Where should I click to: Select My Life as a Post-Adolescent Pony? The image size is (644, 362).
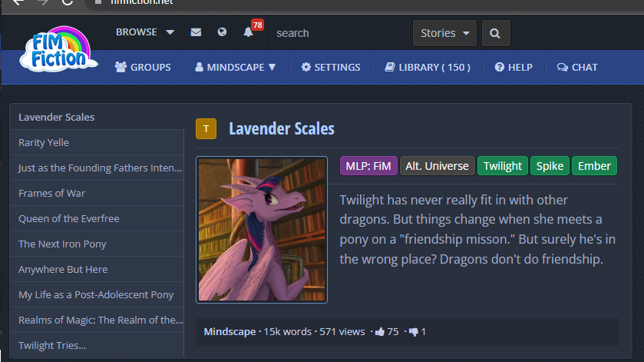pos(97,294)
